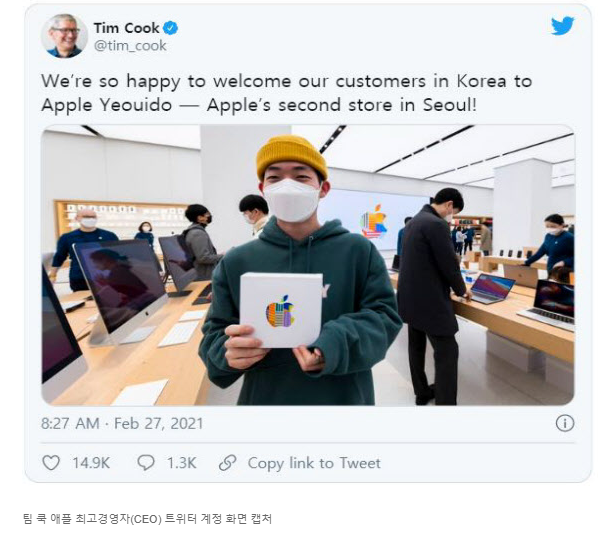Click Apple logo on the white box
Screen dimensions: 599x538
[x=280, y=311]
